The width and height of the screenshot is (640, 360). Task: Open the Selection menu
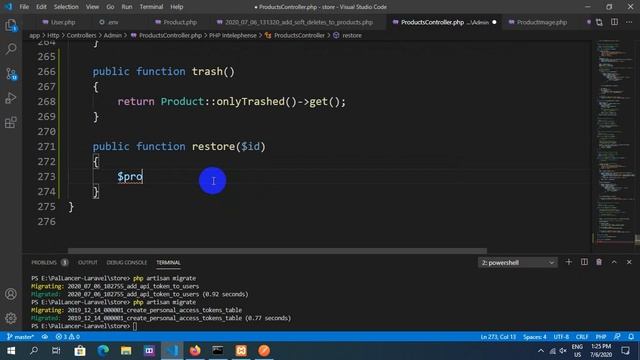point(66,7)
